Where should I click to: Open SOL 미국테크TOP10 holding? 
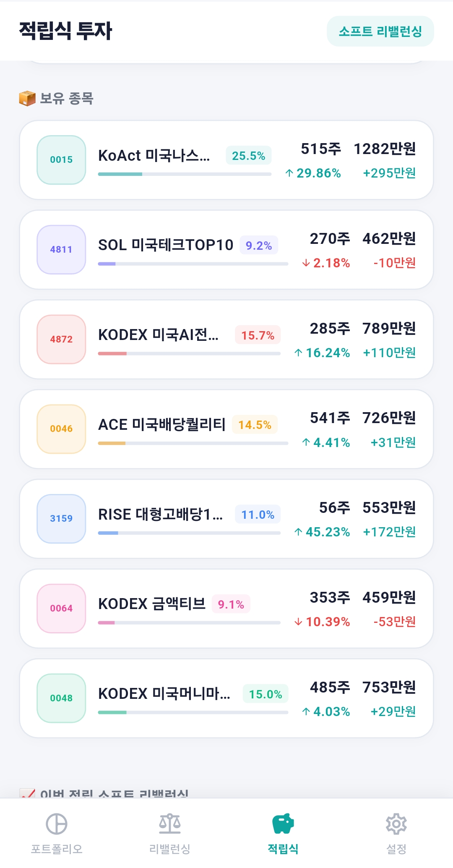(x=226, y=250)
